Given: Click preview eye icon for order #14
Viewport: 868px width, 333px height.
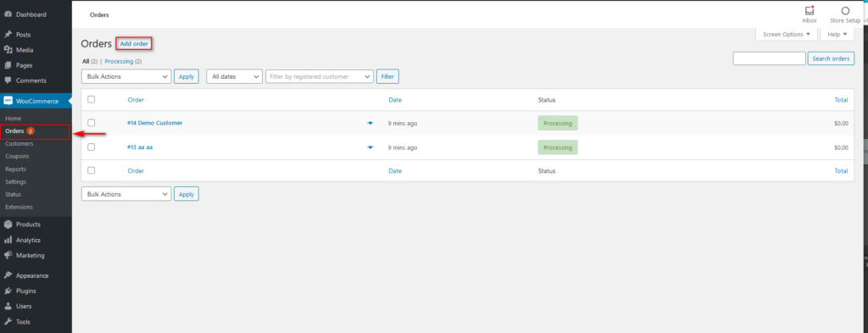Looking at the screenshot, I should tap(370, 124).
